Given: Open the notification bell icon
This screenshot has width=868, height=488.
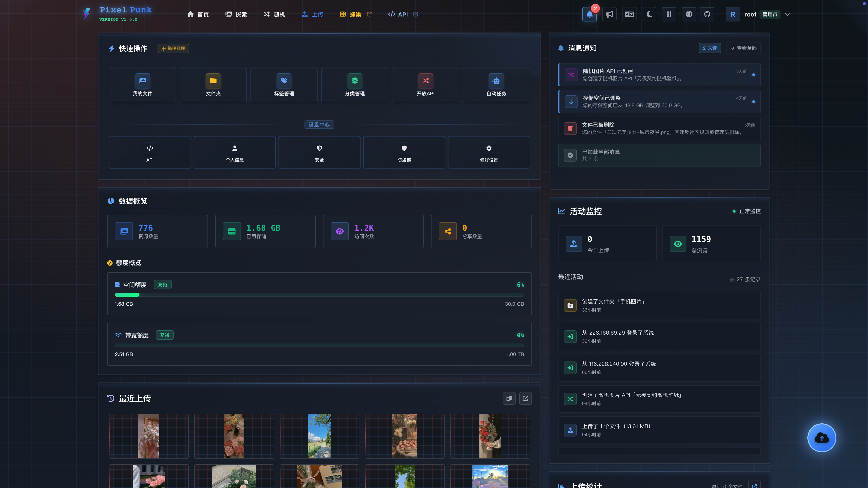Looking at the screenshot, I should 589,14.
